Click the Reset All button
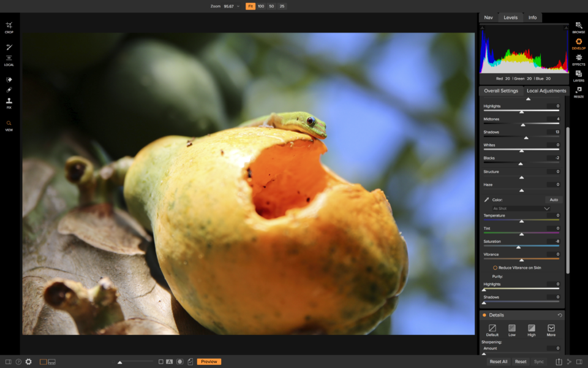 pos(499,362)
